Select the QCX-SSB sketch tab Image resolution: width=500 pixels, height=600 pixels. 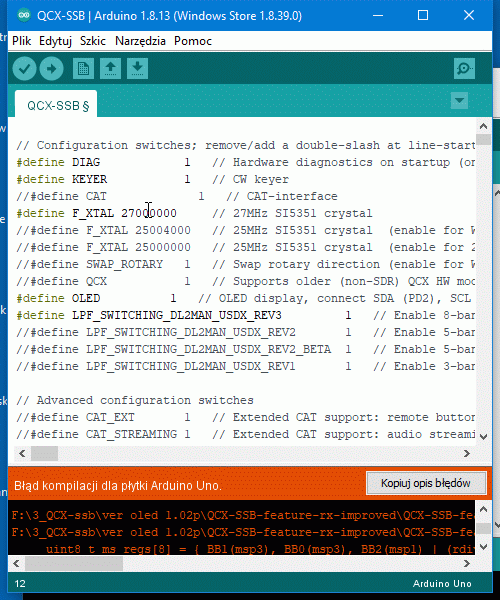[x=56, y=105]
